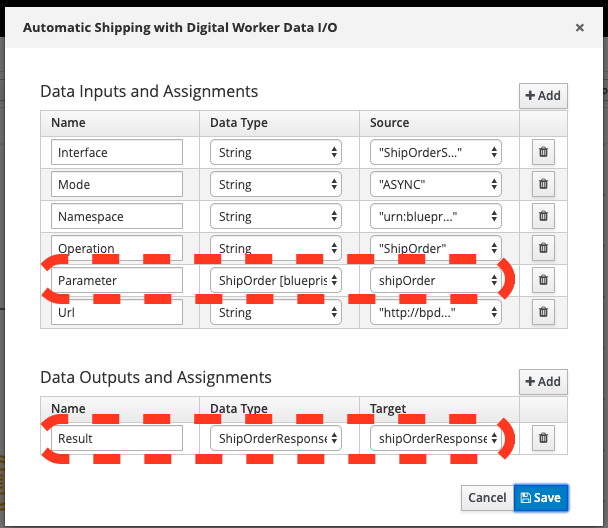Add a new data output assignment
The height and width of the screenshot is (528, 608).
(543, 382)
